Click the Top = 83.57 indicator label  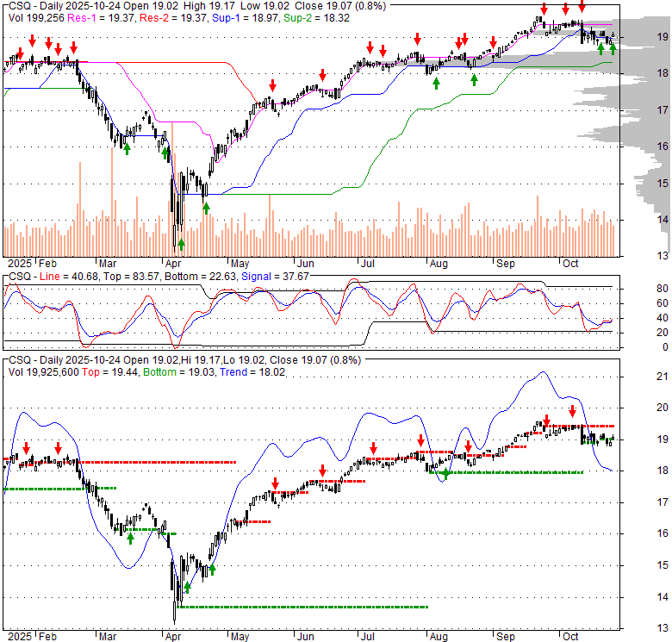click(131, 277)
